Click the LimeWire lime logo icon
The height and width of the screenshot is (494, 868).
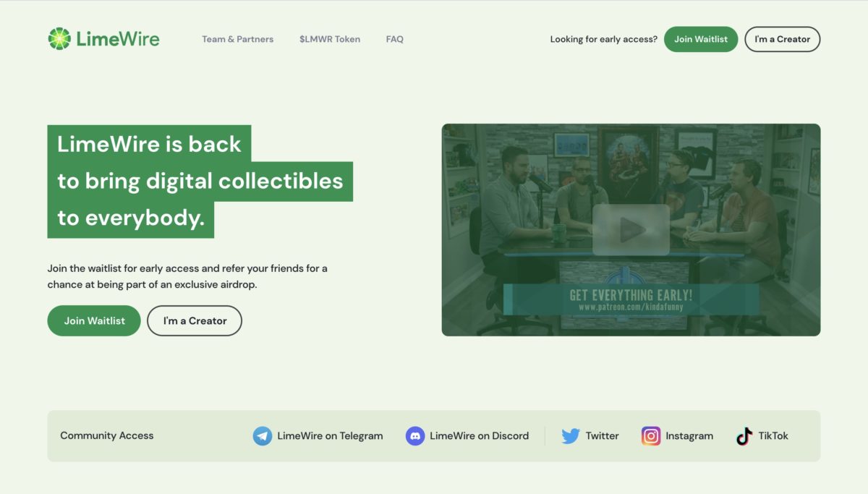coord(59,39)
